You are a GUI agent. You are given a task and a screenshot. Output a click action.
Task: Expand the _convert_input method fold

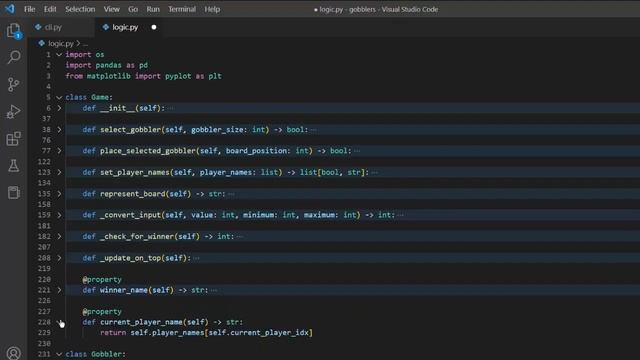59,215
